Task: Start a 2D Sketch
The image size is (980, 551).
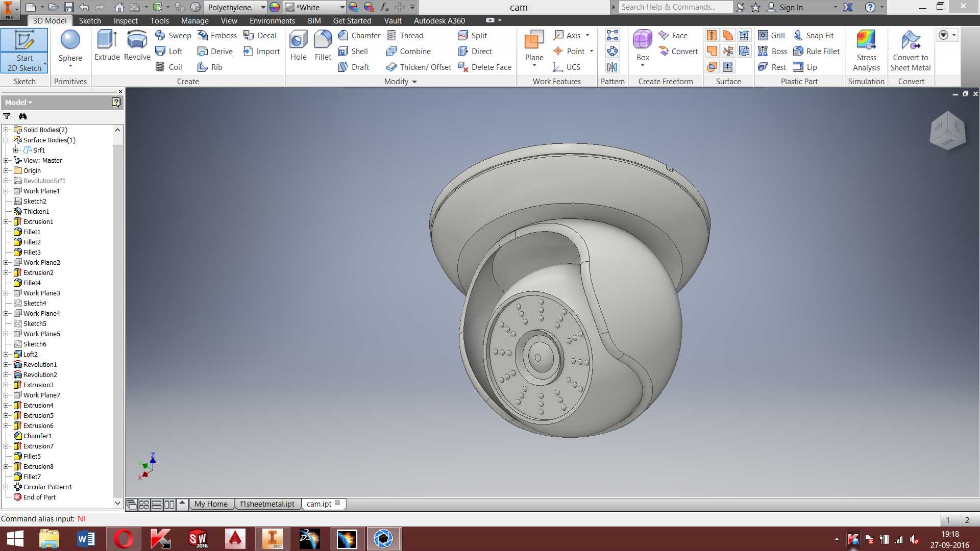Action: point(24,51)
